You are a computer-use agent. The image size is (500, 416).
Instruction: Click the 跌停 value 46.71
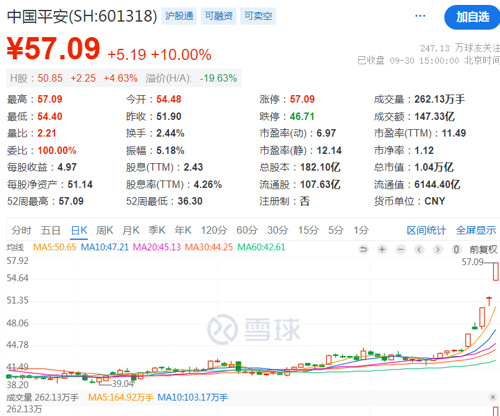[x=302, y=116]
